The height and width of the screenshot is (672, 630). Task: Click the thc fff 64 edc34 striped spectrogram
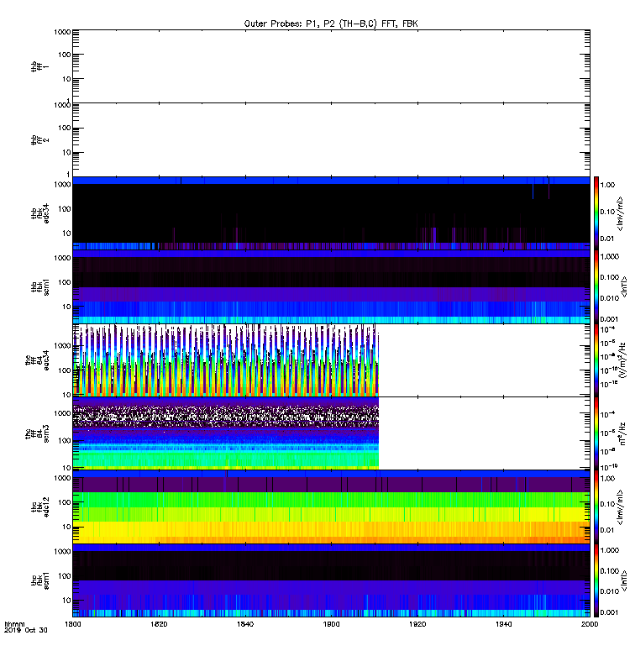(226, 360)
